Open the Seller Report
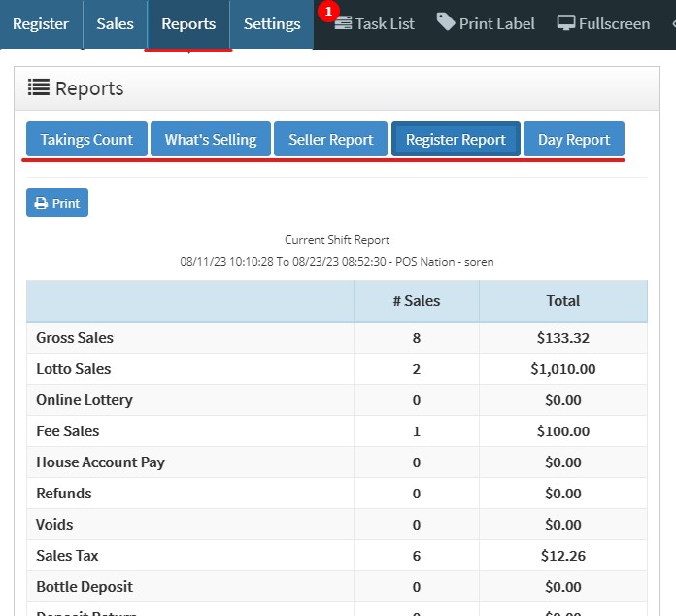The width and height of the screenshot is (676, 616). pos(330,139)
